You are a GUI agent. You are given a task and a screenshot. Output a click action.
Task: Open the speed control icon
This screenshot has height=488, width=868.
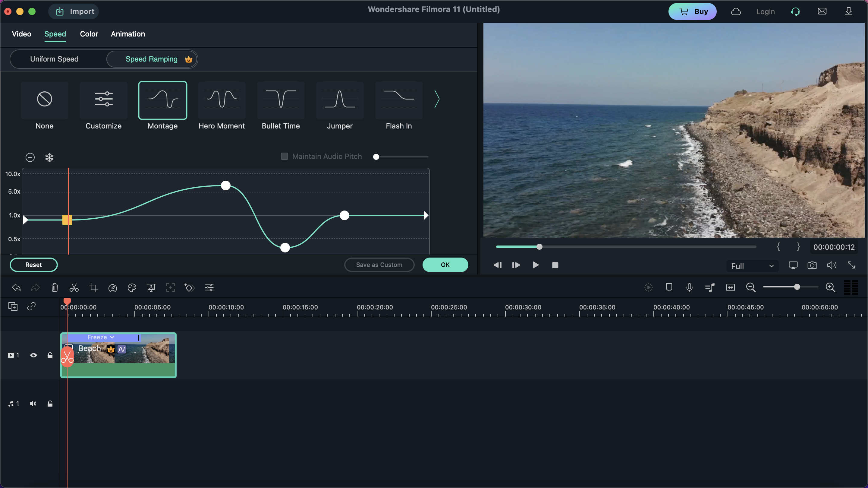pos(112,288)
